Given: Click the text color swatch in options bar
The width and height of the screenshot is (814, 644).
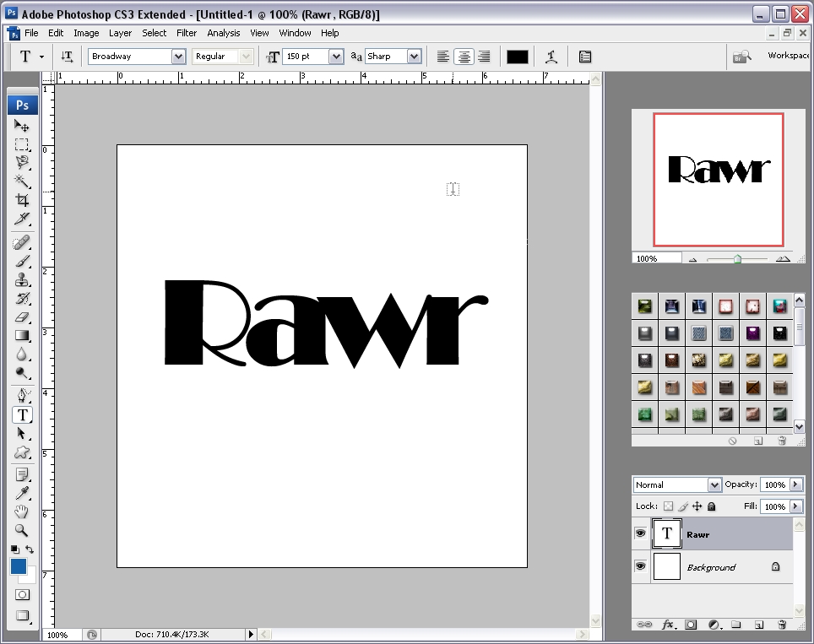Looking at the screenshot, I should point(517,56).
